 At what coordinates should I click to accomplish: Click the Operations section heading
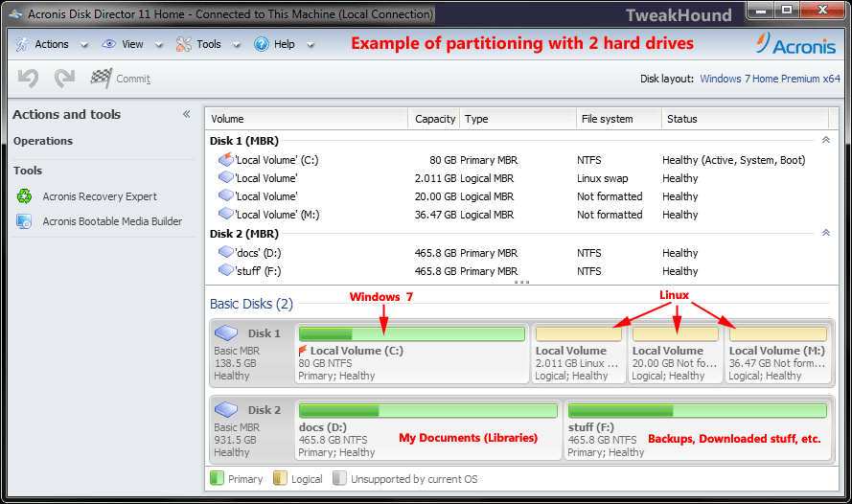(43, 141)
